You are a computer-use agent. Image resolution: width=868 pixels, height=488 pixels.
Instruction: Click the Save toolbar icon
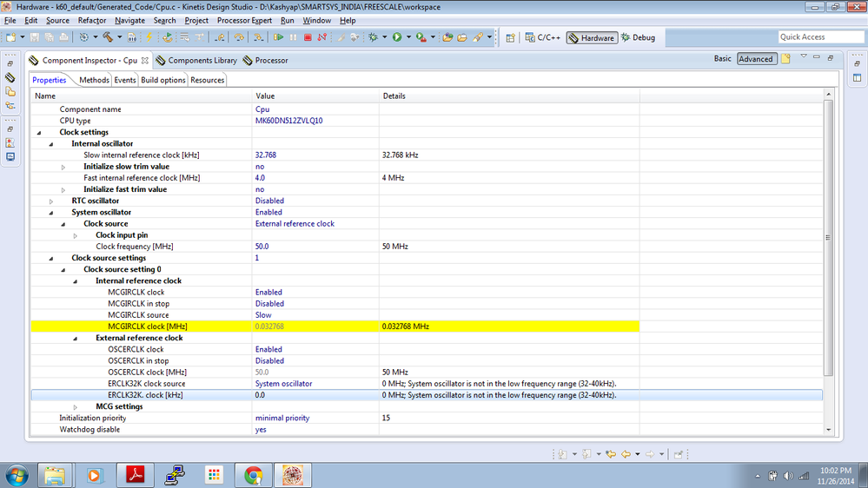coord(35,37)
